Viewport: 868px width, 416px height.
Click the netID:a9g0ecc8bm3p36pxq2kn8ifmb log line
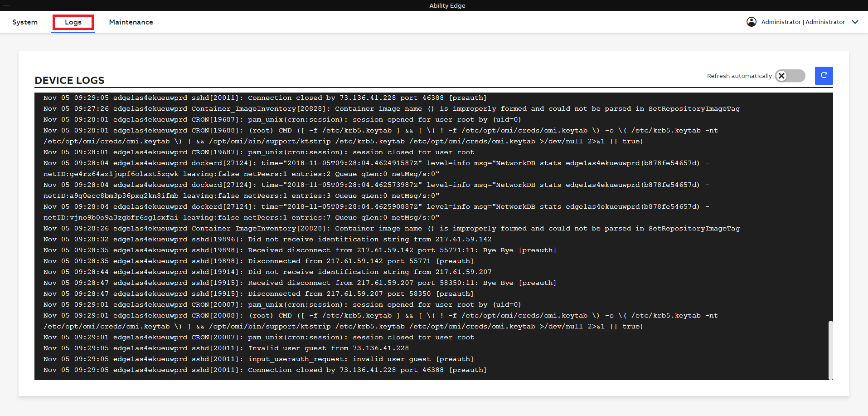pyautogui.click(x=376, y=190)
